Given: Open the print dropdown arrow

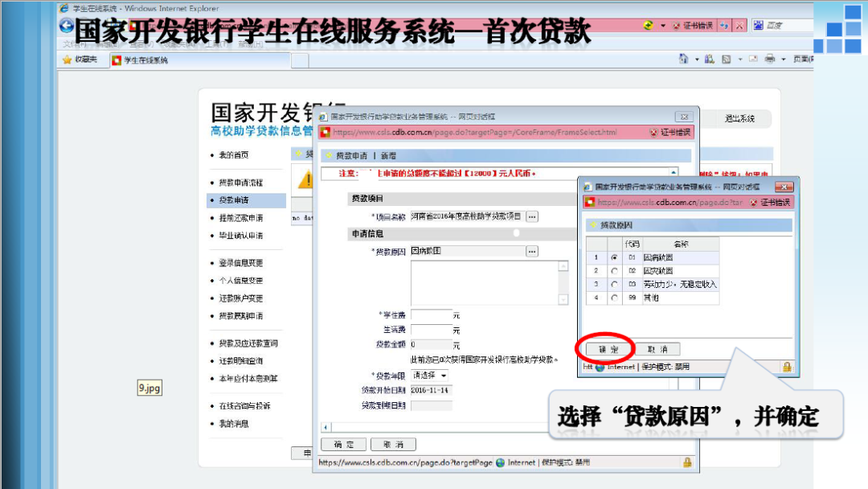Looking at the screenshot, I should pos(784,60).
